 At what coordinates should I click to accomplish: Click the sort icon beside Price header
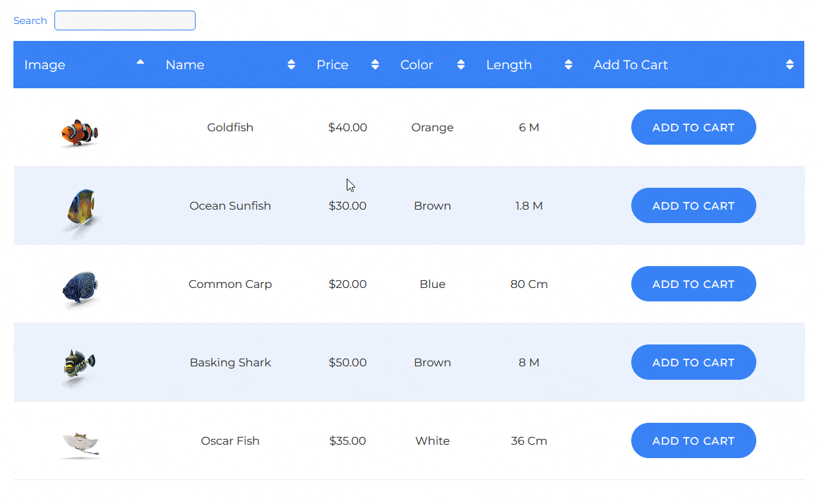click(375, 64)
